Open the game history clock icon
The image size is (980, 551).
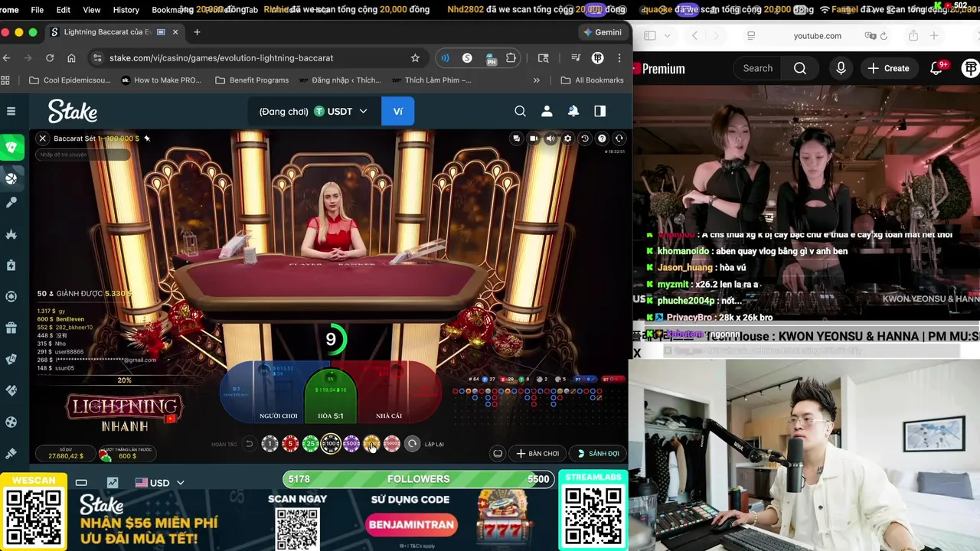[x=585, y=139]
